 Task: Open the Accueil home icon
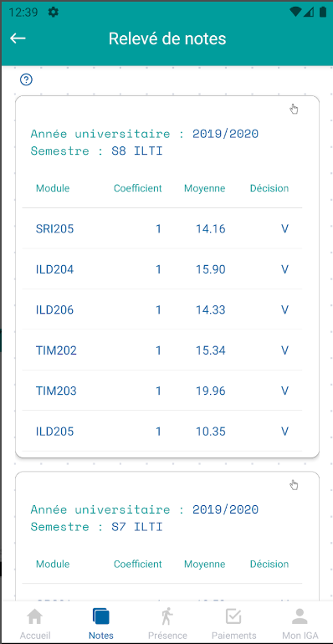(35, 616)
